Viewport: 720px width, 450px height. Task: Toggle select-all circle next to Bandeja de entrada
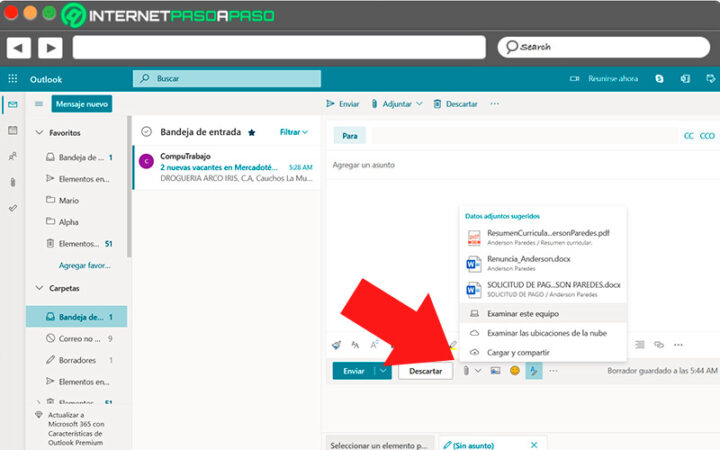pos(146,131)
